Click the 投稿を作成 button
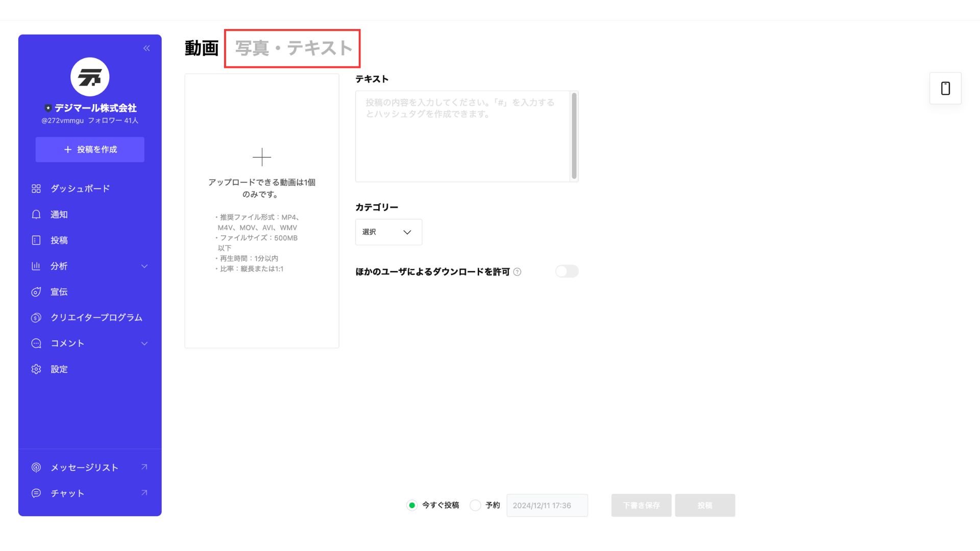980x551 pixels. click(x=90, y=149)
